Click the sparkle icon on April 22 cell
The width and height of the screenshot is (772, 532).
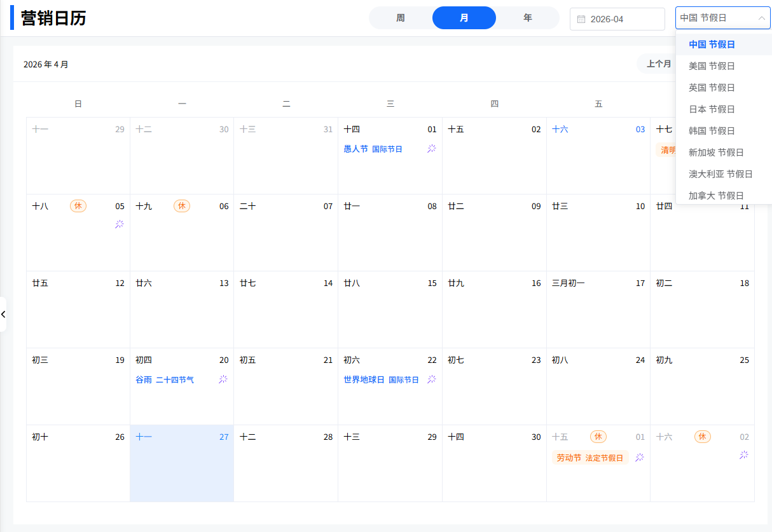(432, 379)
